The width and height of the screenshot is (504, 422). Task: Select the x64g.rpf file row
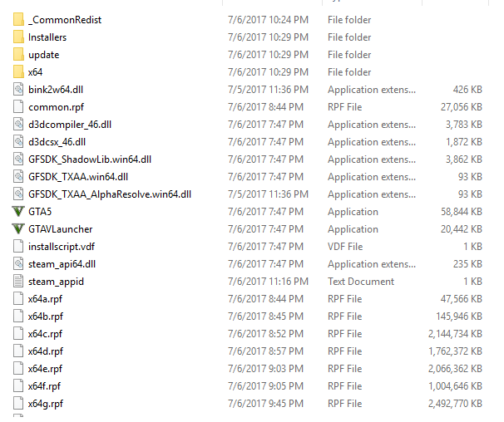click(x=248, y=404)
